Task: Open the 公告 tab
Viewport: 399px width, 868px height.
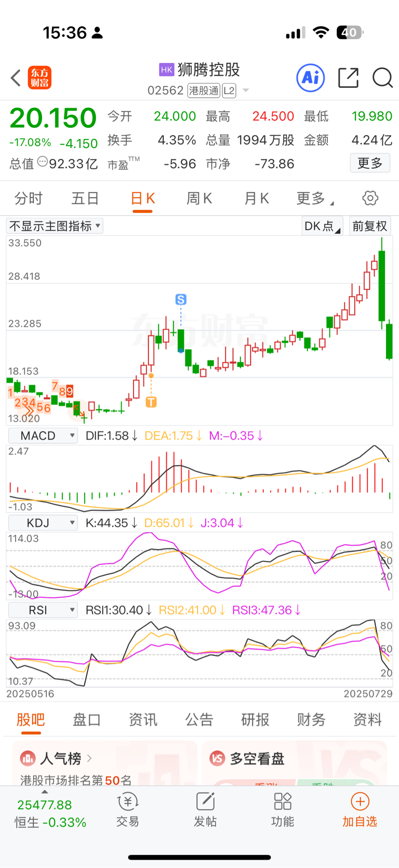Action: click(199, 720)
